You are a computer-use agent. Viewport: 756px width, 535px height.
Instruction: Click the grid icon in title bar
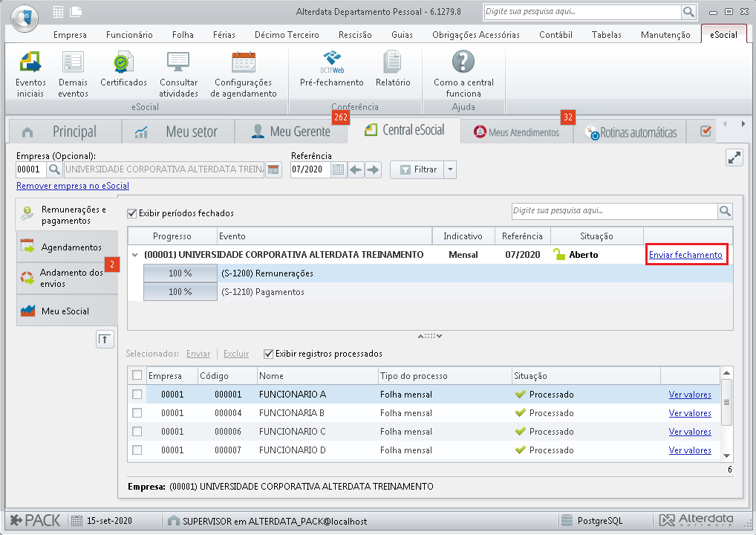pyautogui.click(x=59, y=12)
